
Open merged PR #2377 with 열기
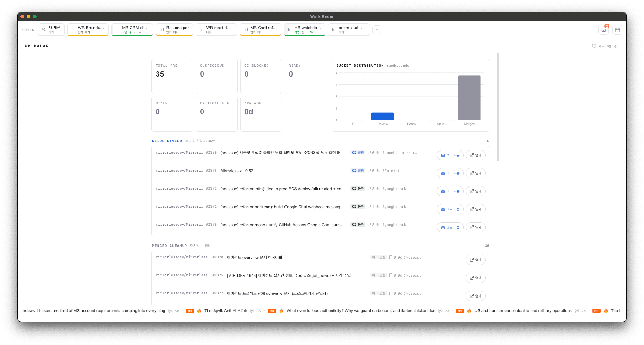475,296
